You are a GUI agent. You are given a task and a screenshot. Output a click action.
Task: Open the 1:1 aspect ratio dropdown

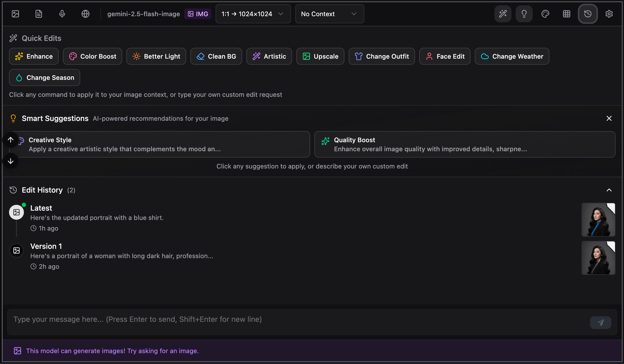(253, 14)
